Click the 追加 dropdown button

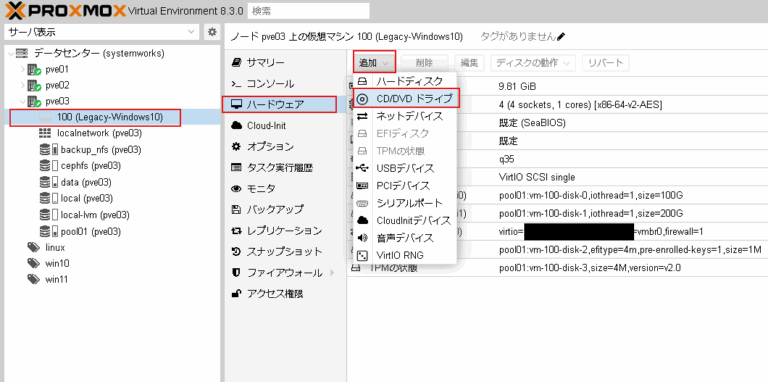tap(374, 63)
